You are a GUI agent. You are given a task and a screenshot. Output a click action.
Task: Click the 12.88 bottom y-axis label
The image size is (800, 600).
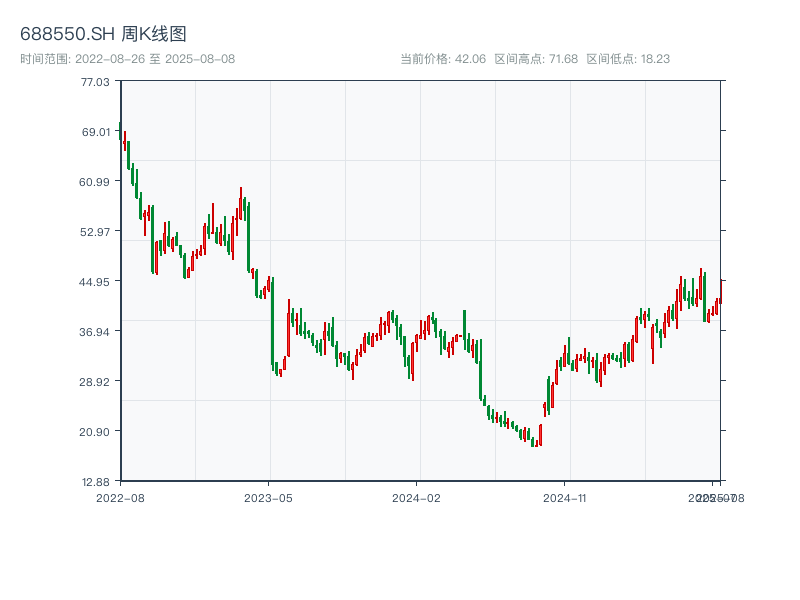tap(96, 482)
